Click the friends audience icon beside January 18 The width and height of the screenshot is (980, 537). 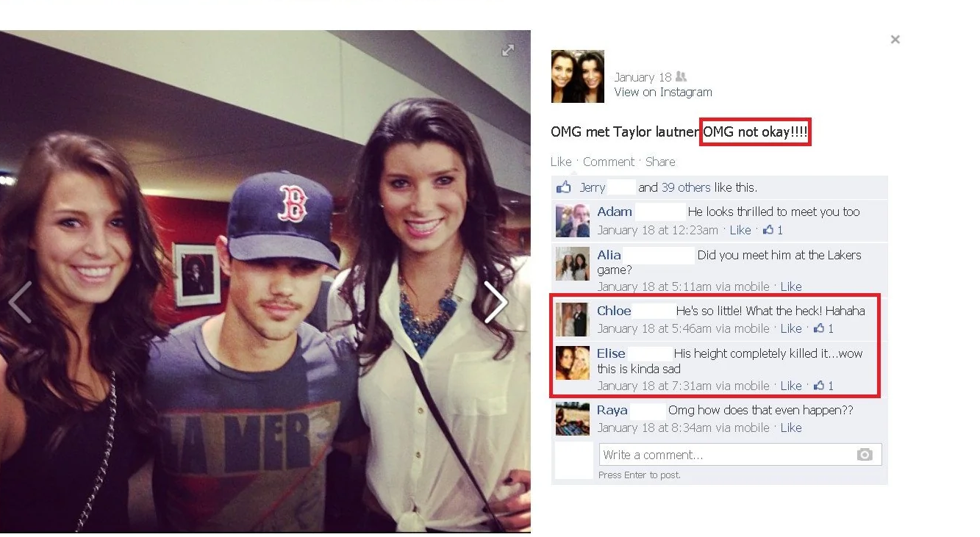click(681, 76)
